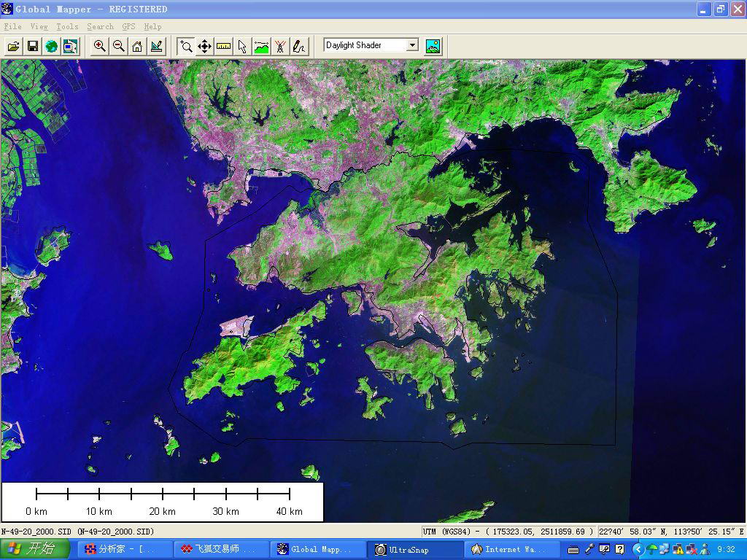Select the View Shed tower tool
Viewport: 747px width, 560px height.
click(280, 46)
